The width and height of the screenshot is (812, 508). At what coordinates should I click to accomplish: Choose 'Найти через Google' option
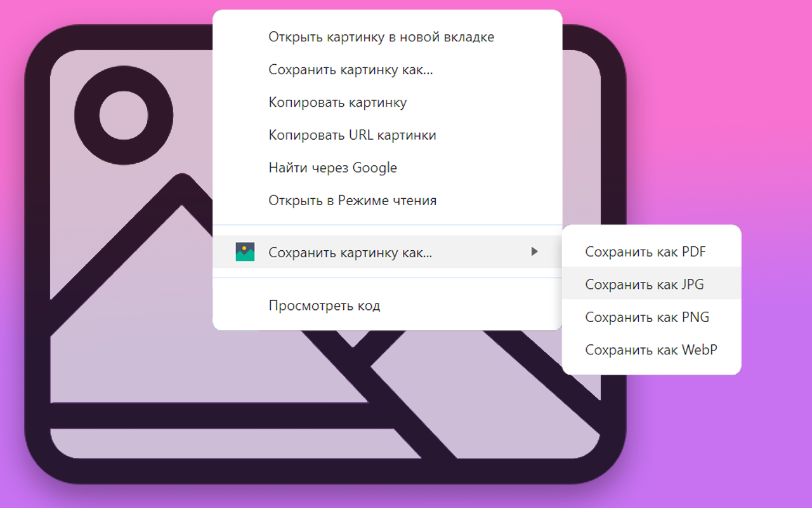click(387, 168)
